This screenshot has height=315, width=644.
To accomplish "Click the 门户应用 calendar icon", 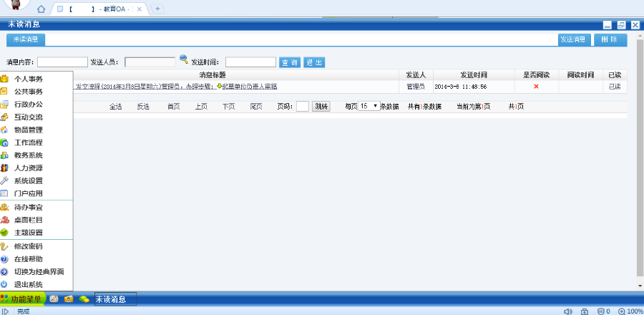I will (x=4, y=193).
